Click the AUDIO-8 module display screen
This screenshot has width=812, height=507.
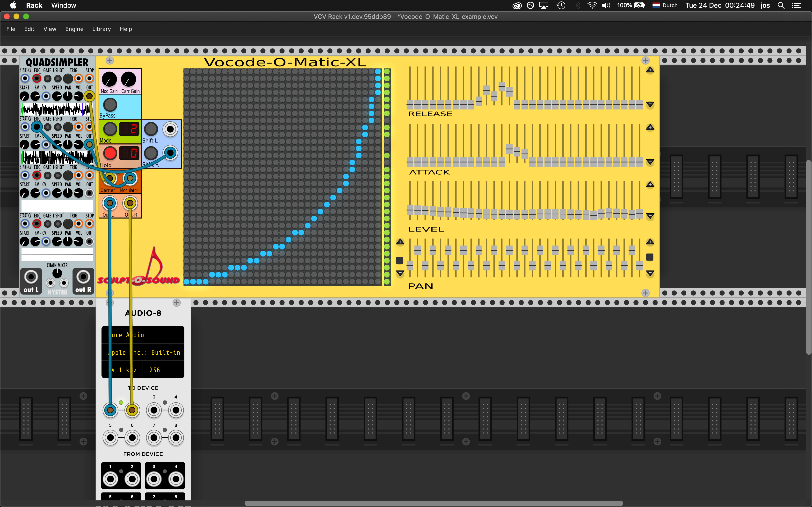(143, 352)
